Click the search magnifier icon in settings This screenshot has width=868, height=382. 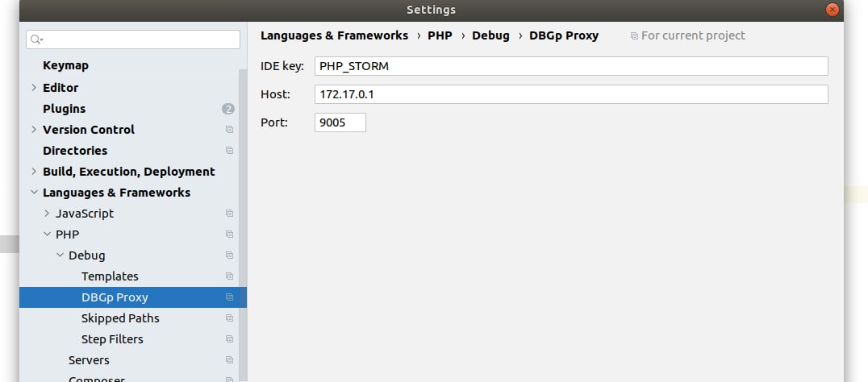[36, 39]
